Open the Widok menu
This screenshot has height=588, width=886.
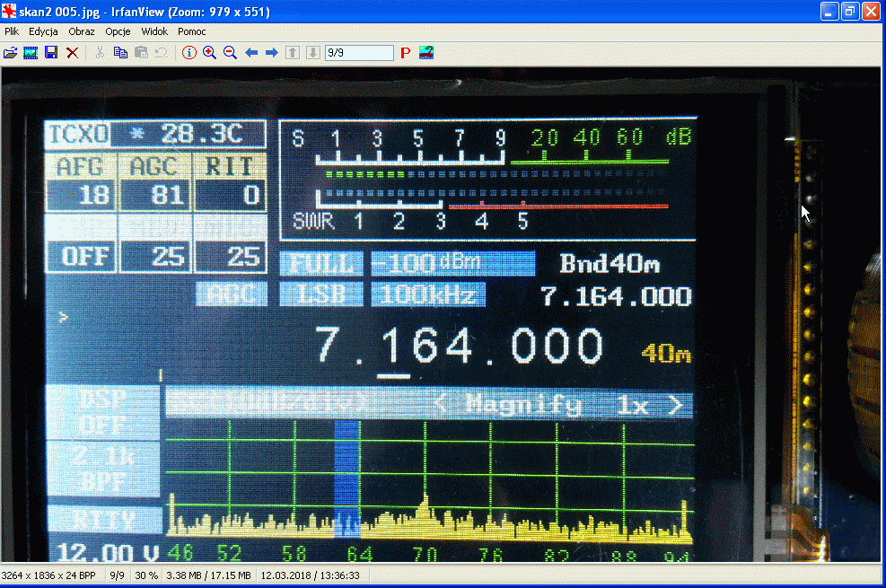pyautogui.click(x=154, y=31)
